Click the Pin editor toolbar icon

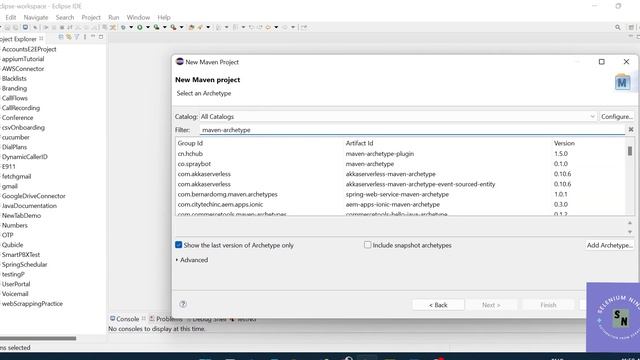pyautogui.click(x=304, y=27)
